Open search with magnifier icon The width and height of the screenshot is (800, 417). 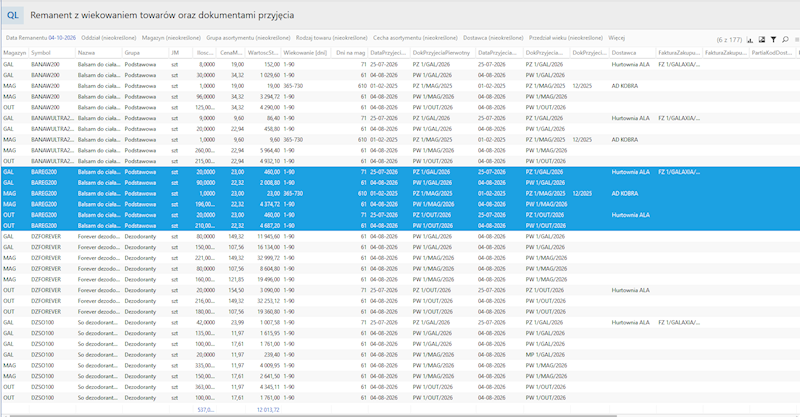(785, 39)
